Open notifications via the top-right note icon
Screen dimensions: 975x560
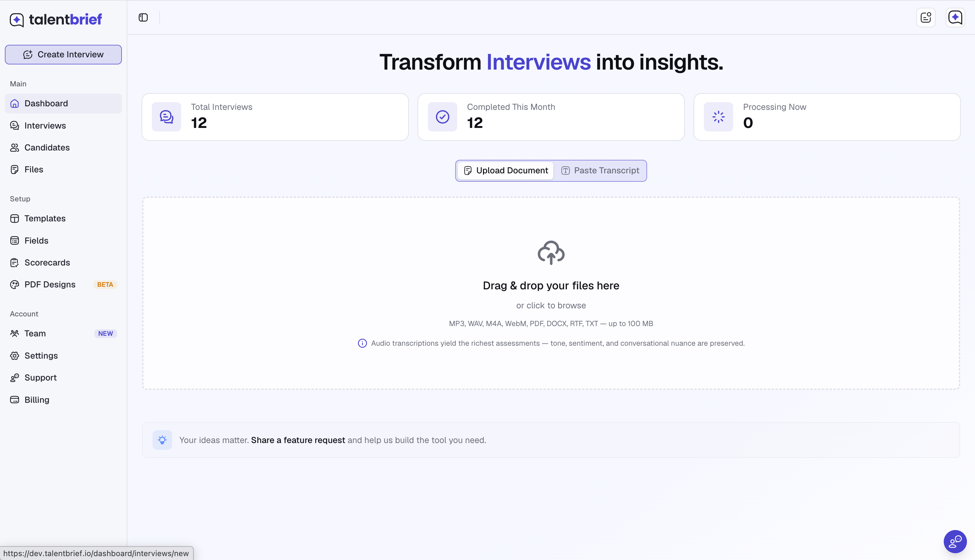pos(926,17)
